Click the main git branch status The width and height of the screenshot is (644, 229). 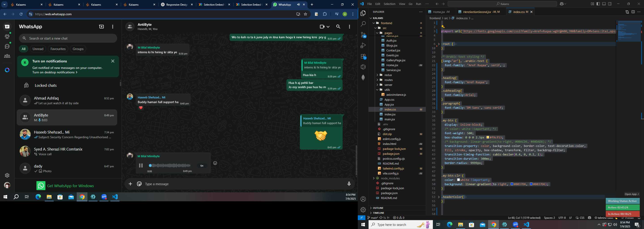372,218
